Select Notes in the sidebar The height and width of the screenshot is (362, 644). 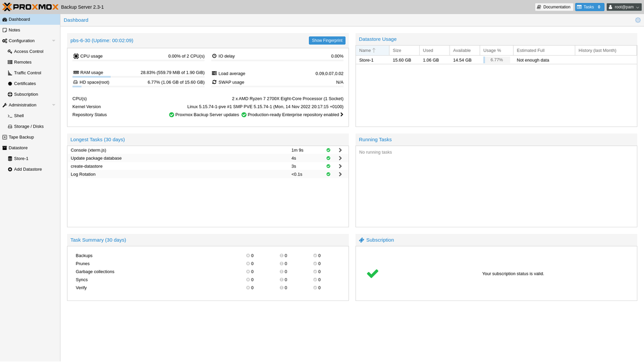pos(14,30)
